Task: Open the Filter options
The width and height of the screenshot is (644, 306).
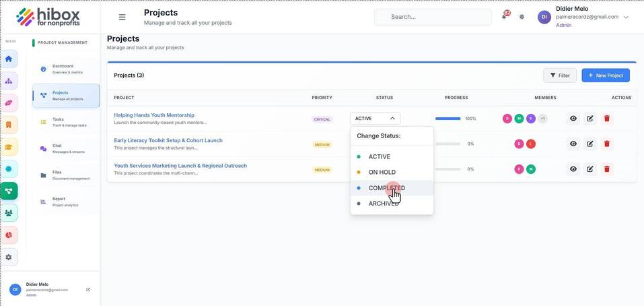Action: point(560,75)
